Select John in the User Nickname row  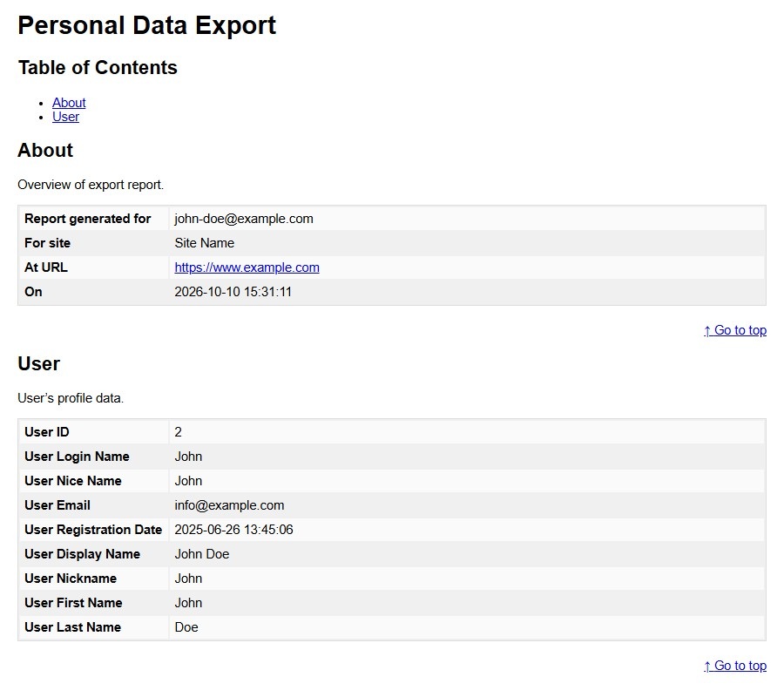click(188, 579)
